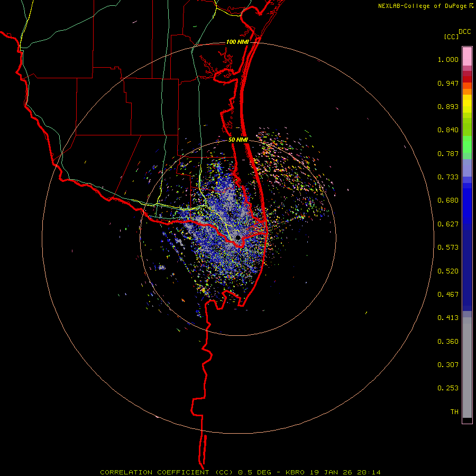
Task: Click the 0.253 legend value
Action: tap(448, 388)
